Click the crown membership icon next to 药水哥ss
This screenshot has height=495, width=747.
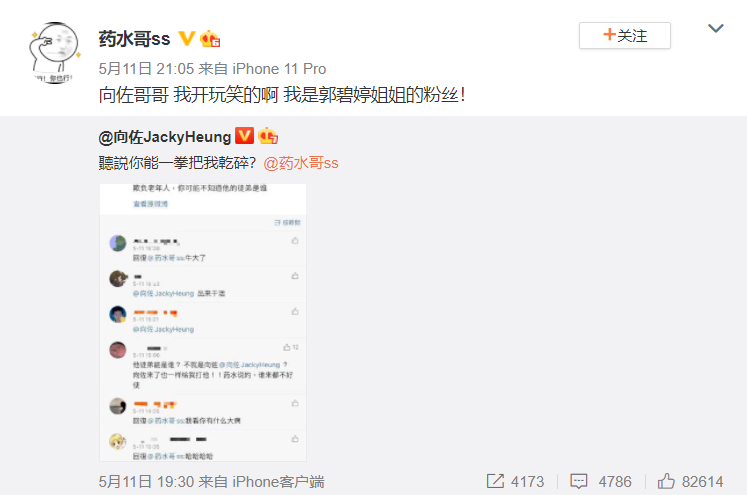(210, 38)
